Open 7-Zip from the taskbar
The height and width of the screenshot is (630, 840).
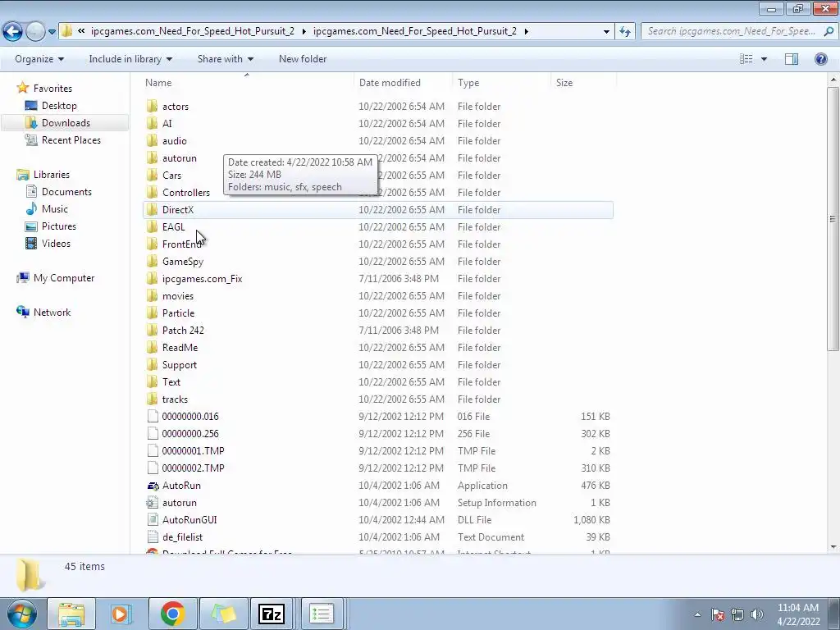271,614
